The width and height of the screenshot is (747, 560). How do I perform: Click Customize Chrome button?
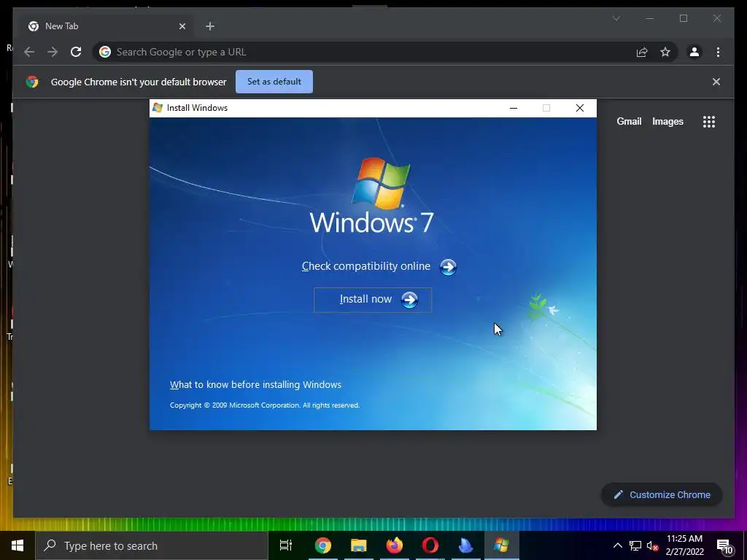click(x=662, y=495)
